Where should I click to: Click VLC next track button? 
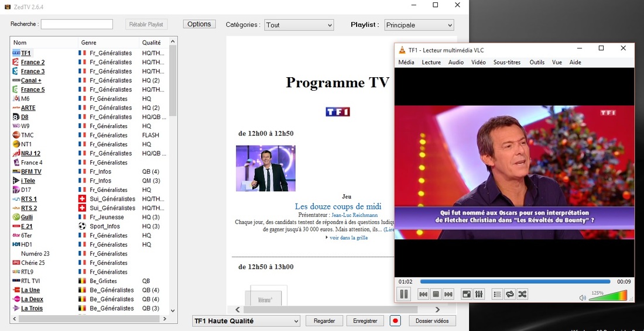point(448,294)
